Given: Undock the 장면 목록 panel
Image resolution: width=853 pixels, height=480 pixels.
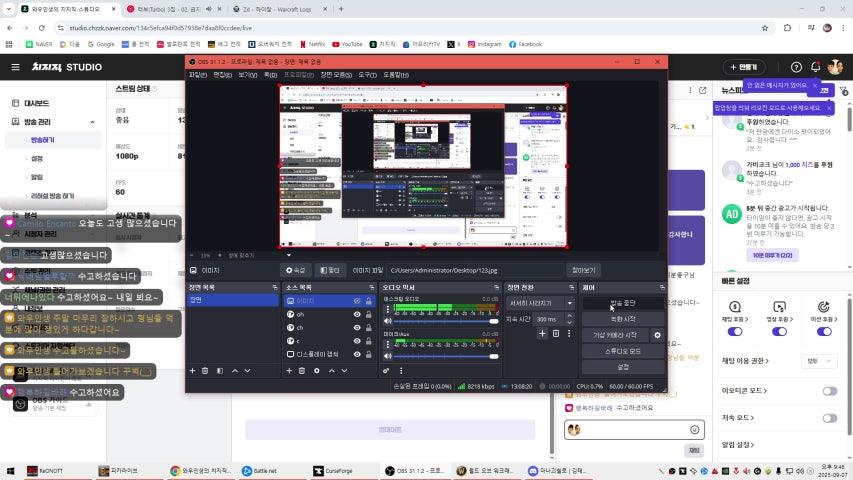Looking at the screenshot, I should pyautogui.click(x=275, y=287).
